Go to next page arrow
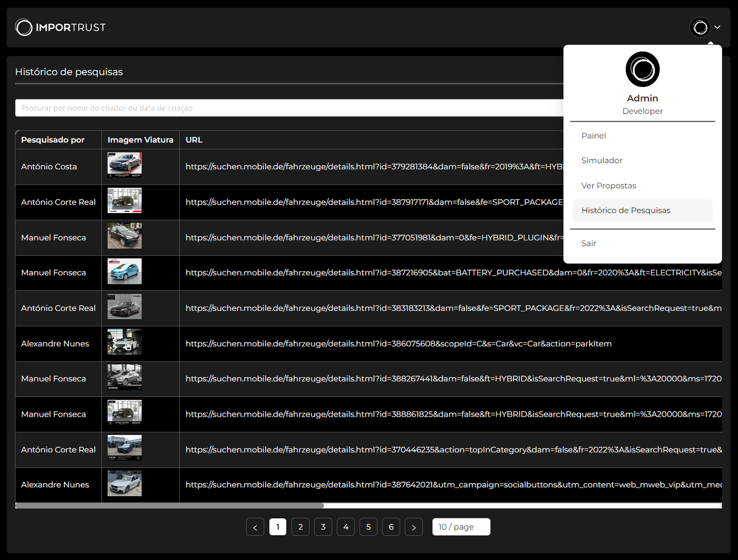This screenshot has height=560, width=738. pyautogui.click(x=414, y=527)
